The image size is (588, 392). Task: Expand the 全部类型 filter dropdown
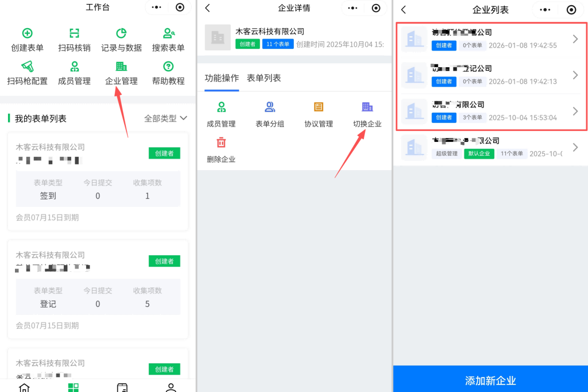click(x=166, y=118)
